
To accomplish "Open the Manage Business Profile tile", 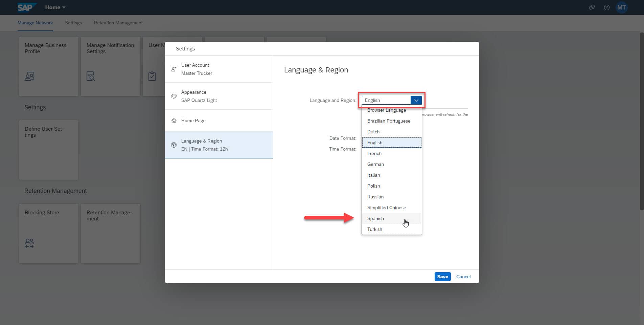I will coord(49,66).
